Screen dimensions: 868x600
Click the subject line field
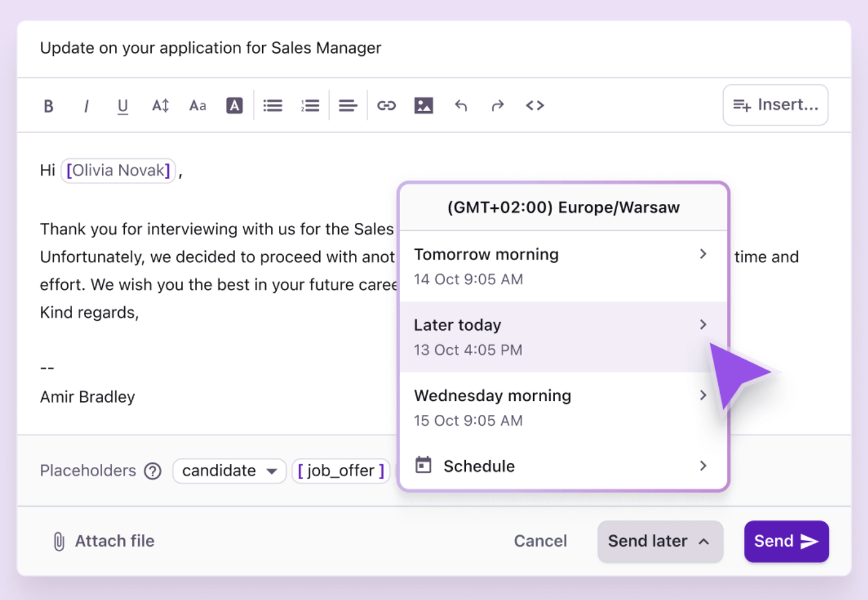tap(433, 48)
